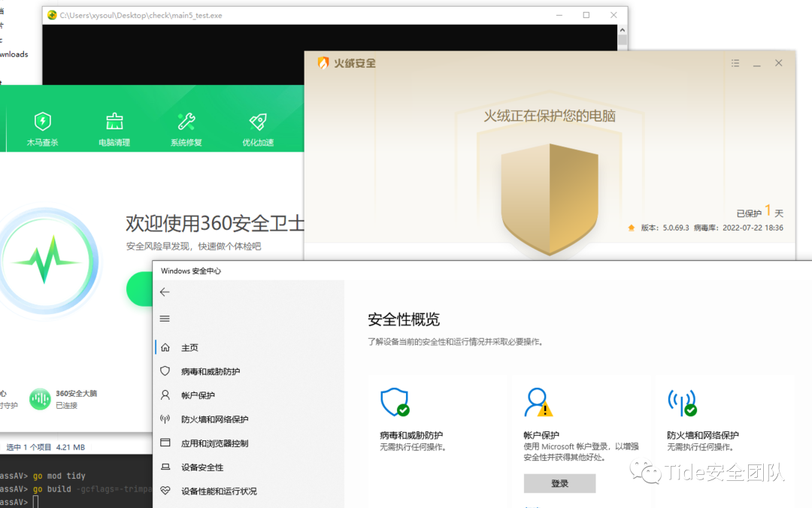Click the 病毒库 2022-07-22 date text
The image size is (812, 508).
[738, 228]
